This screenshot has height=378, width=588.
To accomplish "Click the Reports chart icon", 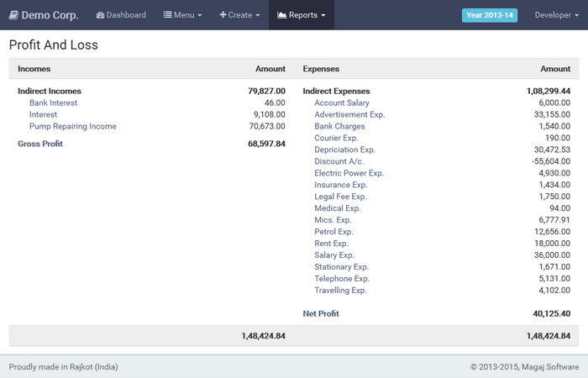I will point(281,15).
